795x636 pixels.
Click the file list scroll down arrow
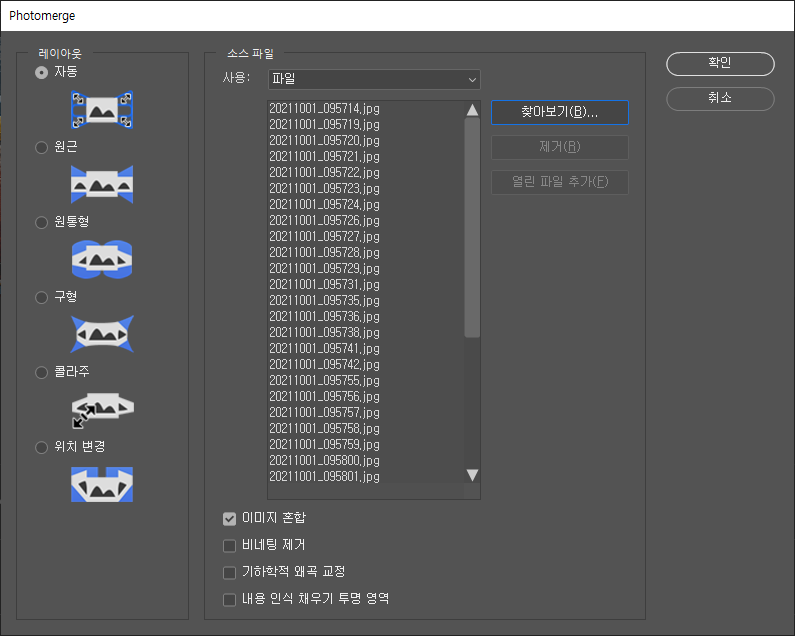click(x=473, y=475)
